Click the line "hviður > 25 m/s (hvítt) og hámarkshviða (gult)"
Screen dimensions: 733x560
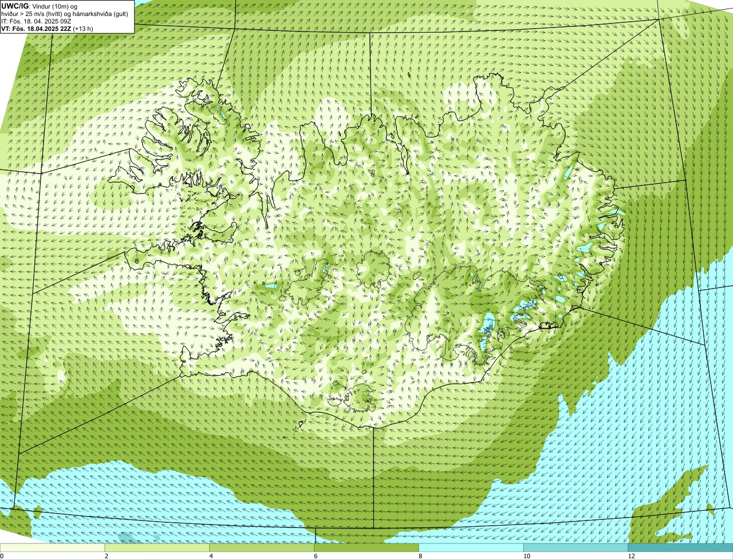[x=65, y=14]
